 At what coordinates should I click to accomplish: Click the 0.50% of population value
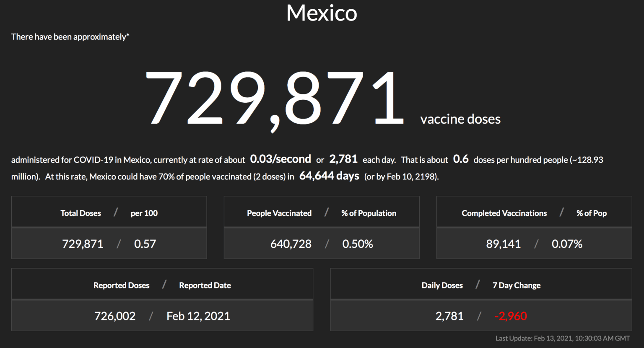click(358, 244)
